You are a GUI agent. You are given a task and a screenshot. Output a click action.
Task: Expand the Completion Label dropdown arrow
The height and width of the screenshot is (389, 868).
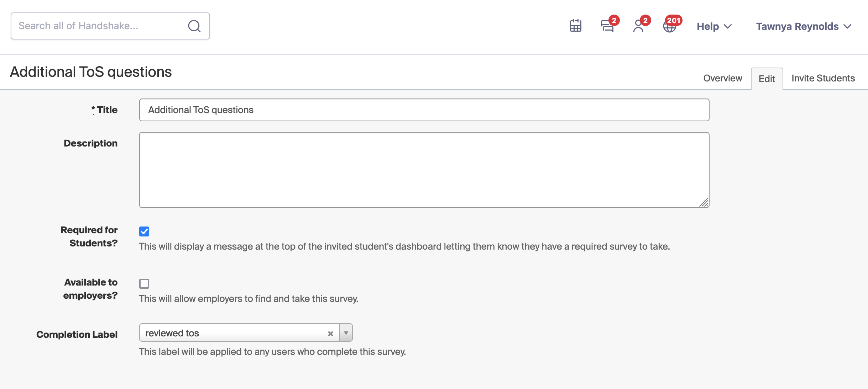[x=346, y=333]
